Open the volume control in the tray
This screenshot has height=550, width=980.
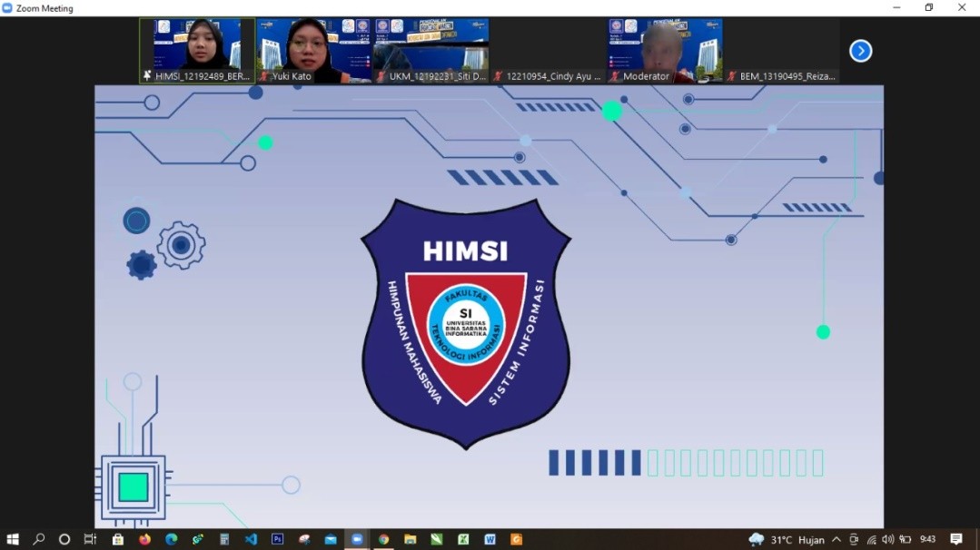pyautogui.click(x=887, y=539)
